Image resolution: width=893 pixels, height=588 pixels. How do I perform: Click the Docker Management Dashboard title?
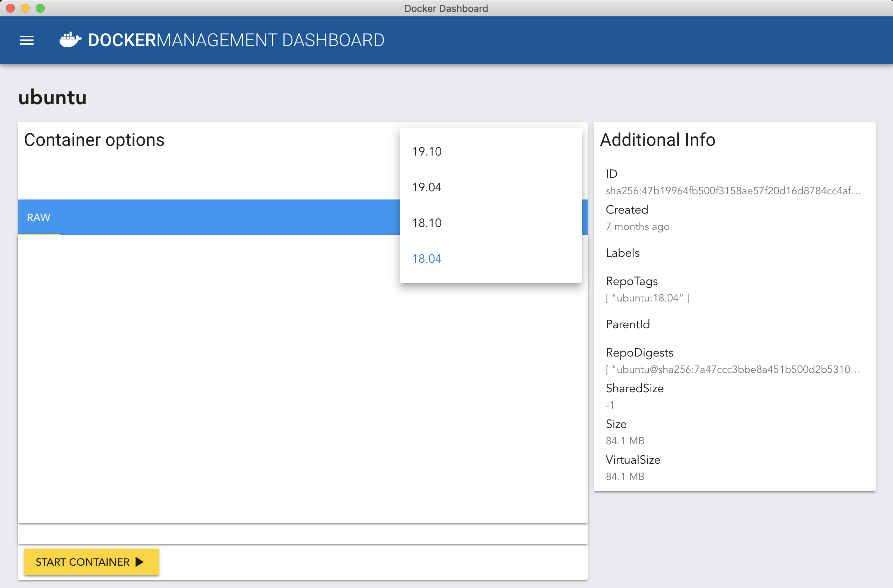pos(236,40)
